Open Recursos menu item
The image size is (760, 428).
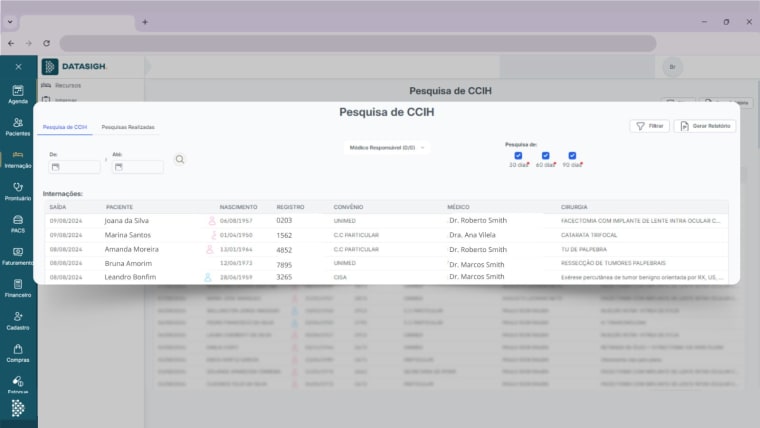62,85
